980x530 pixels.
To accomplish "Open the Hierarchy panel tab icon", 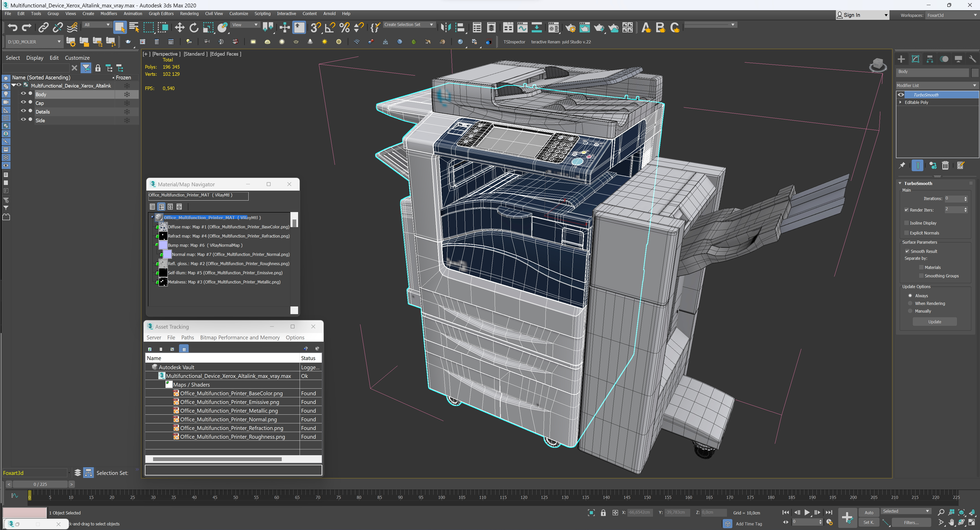I will 930,59.
